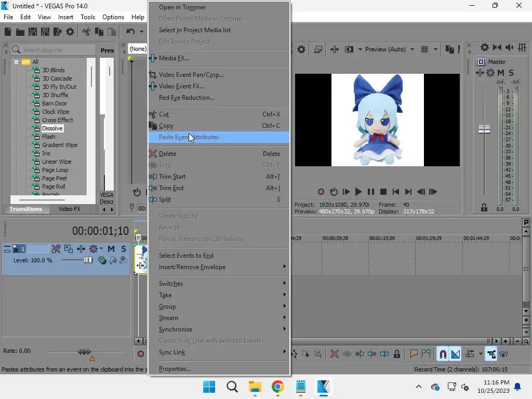Choose Split in context menu
The width and height of the screenshot is (532, 399).
(219, 199)
